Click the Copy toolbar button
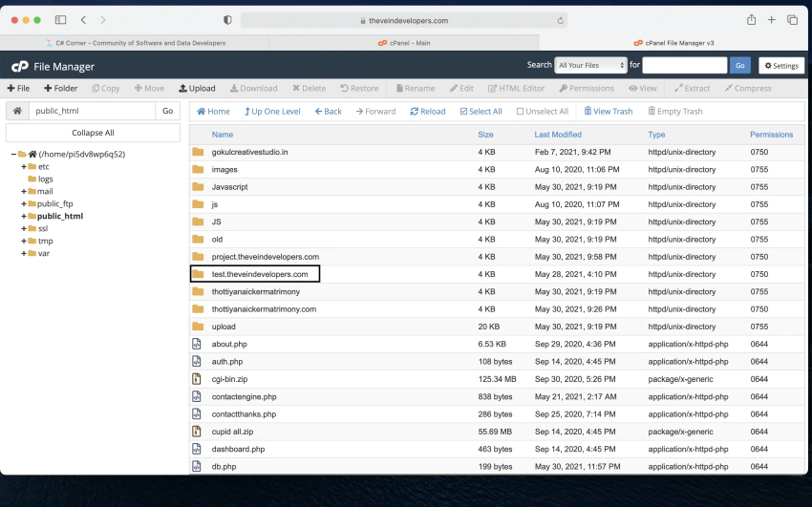The height and width of the screenshot is (507, 812). [x=106, y=88]
